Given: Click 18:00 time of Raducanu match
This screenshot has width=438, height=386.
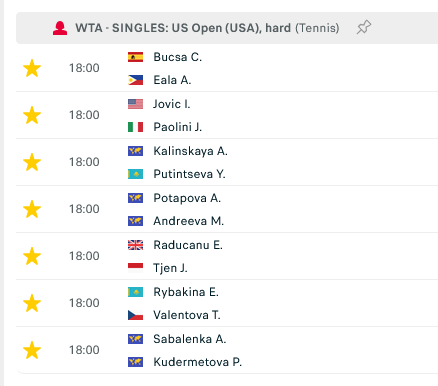Looking at the screenshot, I should [84, 256].
